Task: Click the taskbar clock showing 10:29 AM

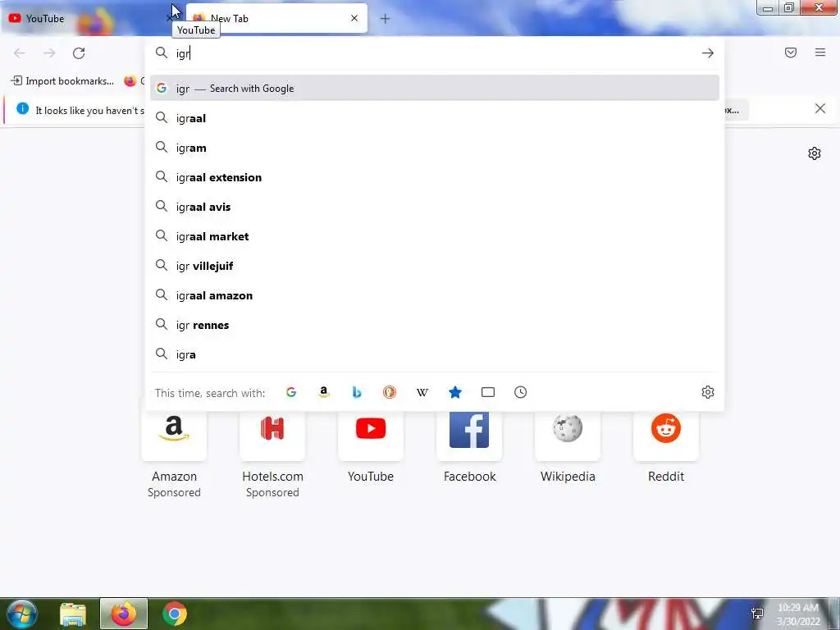Action: 798,614
